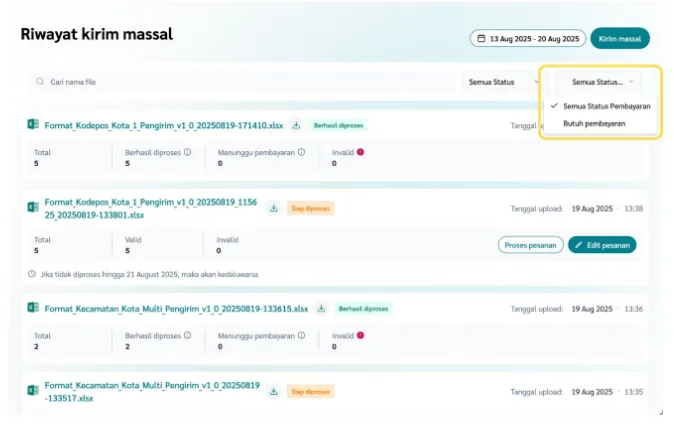Click the Proses pesanan button

pyautogui.click(x=530, y=244)
